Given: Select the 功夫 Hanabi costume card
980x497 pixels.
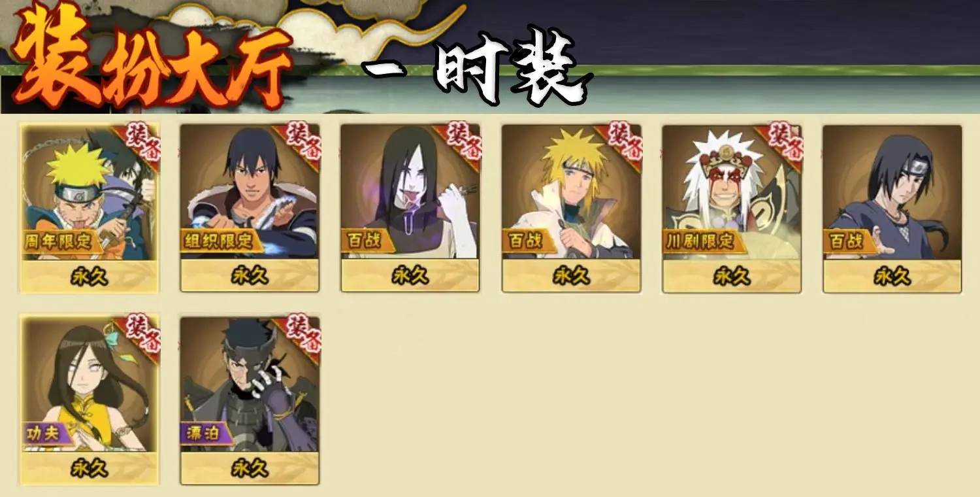Looking at the screenshot, I should (x=90, y=400).
